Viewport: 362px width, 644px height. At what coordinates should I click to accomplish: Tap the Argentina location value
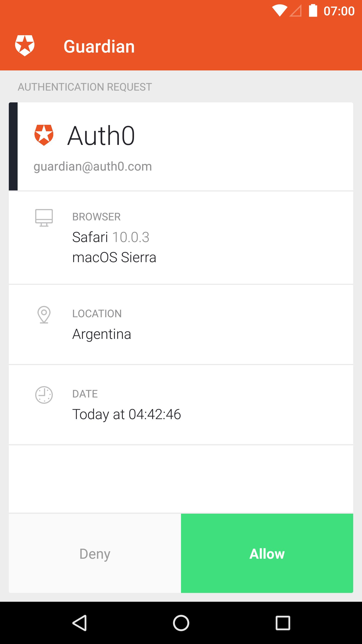click(102, 334)
